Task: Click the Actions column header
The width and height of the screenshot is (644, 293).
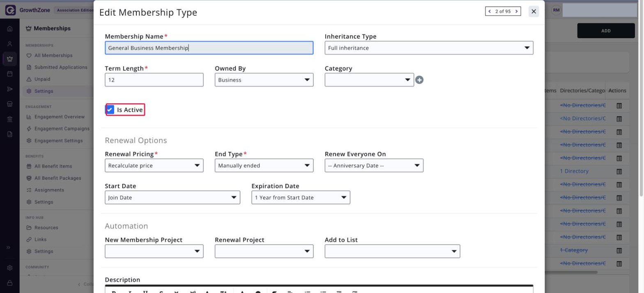Action: tap(617, 90)
